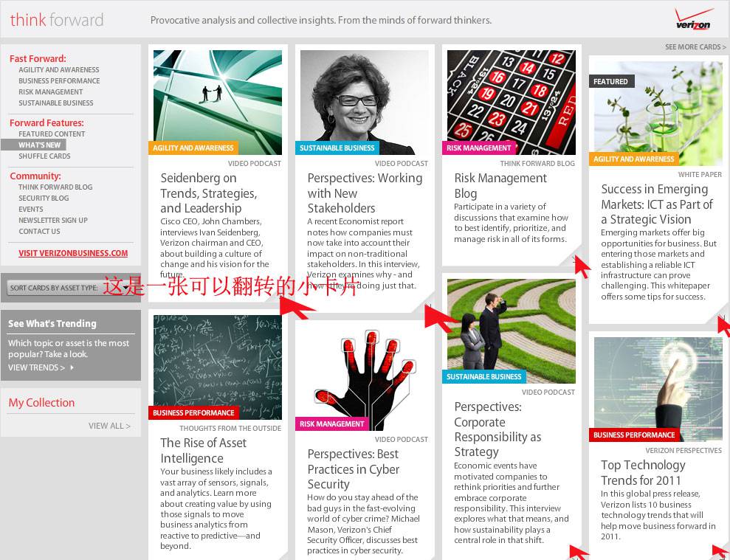Choose Agility and Awareness under Fast Forward
The image size is (730, 560).
tap(59, 70)
